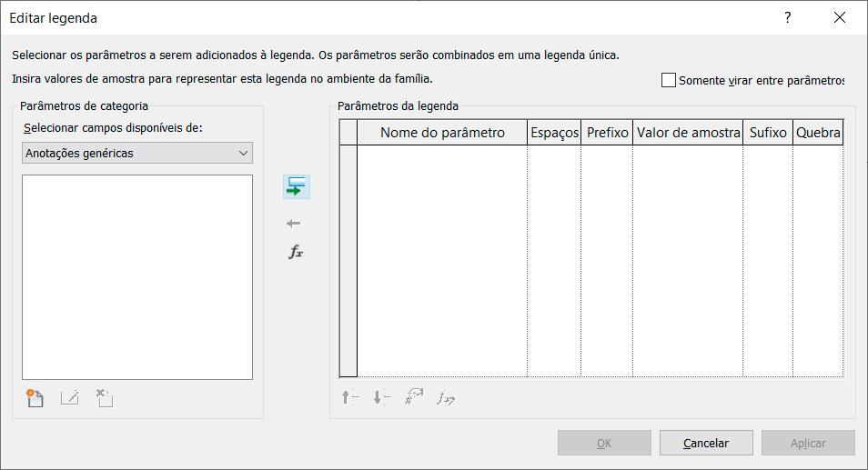868x470 pixels.
Task: Click the move parameter down icon
Action: (x=382, y=397)
